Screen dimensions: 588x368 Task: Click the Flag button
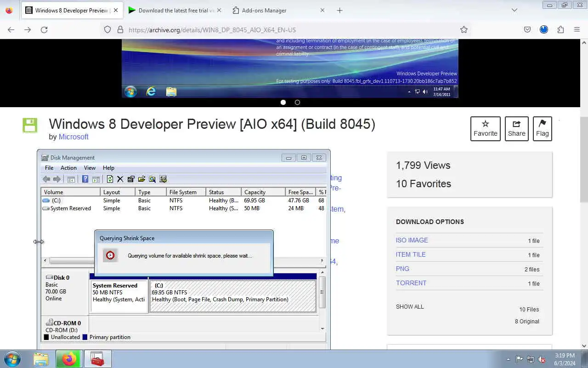[542, 129]
